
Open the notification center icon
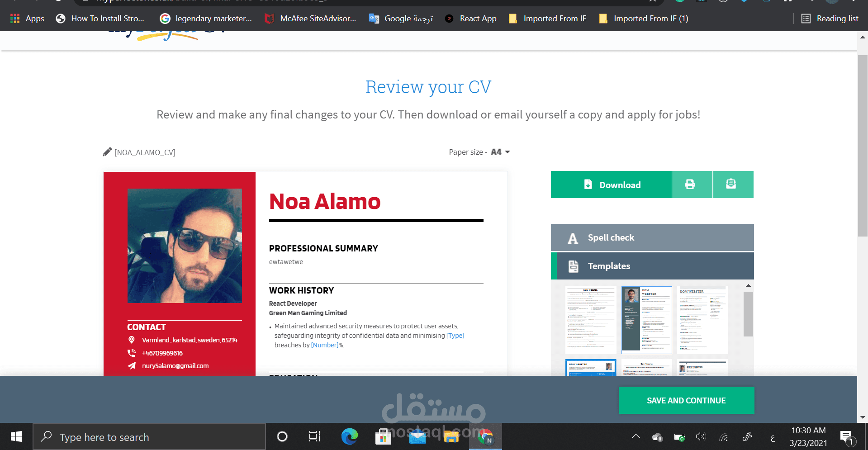(x=847, y=437)
